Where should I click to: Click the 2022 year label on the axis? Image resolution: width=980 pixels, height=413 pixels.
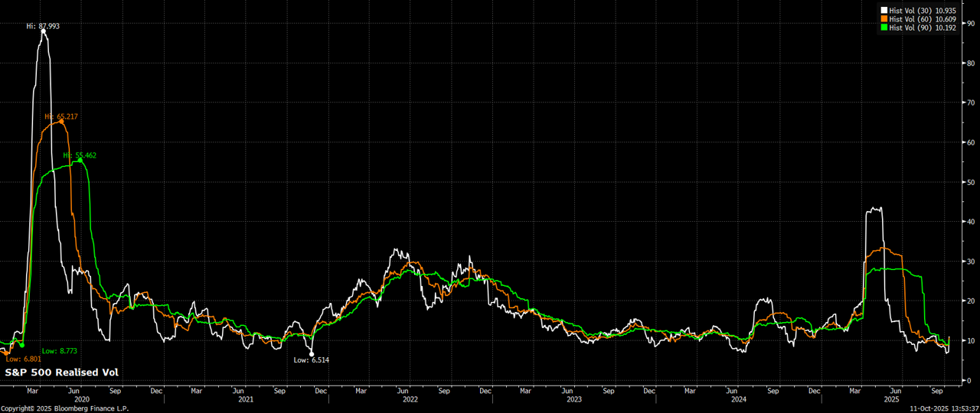410,398
